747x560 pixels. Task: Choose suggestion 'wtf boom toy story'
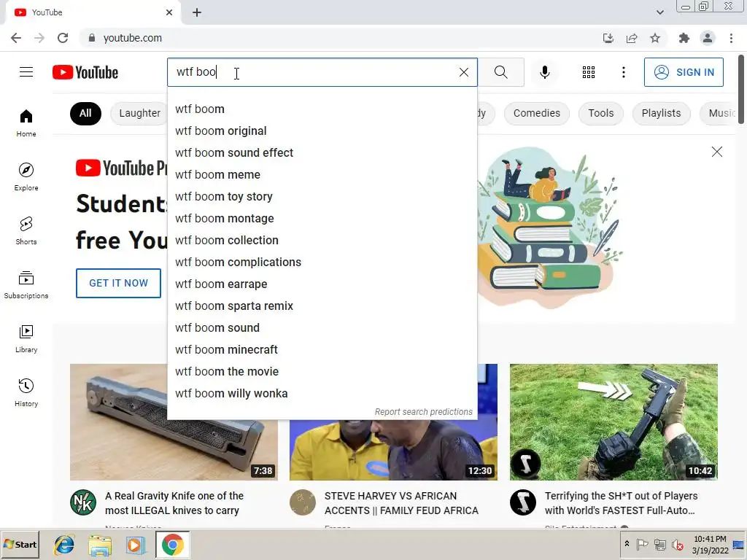coord(322,197)
